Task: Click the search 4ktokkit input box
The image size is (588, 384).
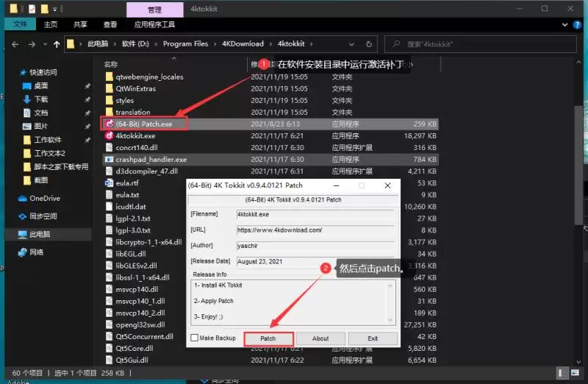Action: 481,44
